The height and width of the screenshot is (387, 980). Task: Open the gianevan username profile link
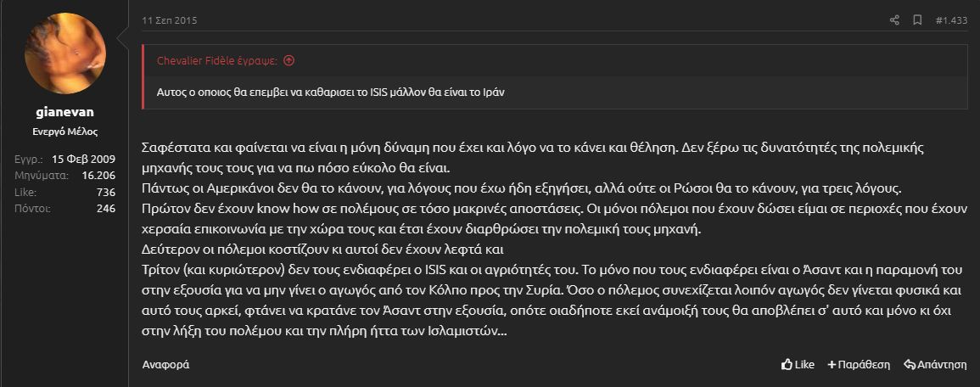[66, 111]
